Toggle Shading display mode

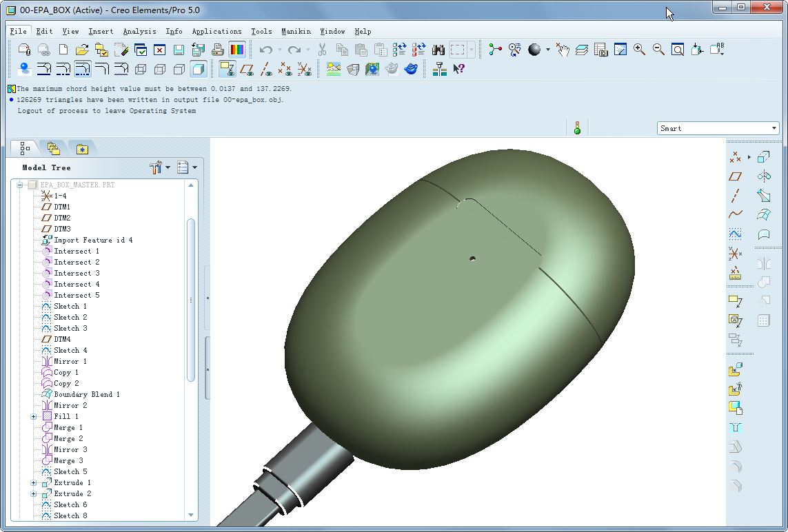tap(199, 69)
